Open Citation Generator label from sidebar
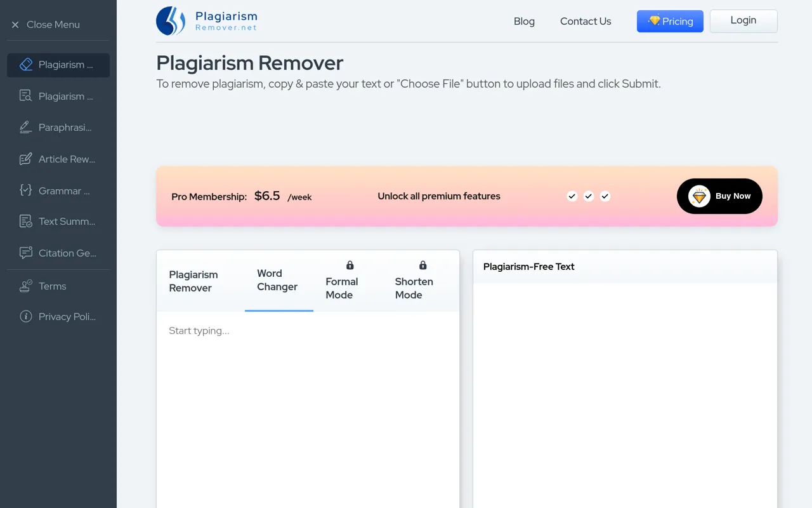 pyautogui.click(x=67, y=253)
